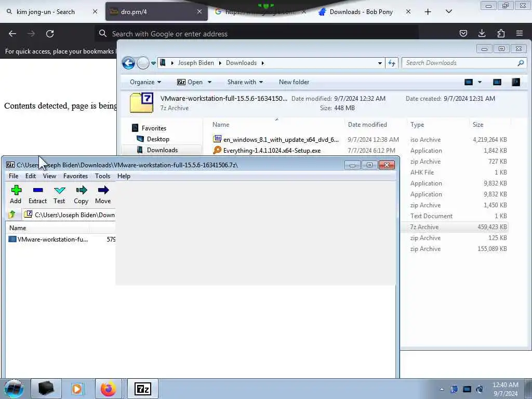Viewport: 532px width, 399px height.
Task: Change Explorer view mode icon
Action: [x=468, y=82]
